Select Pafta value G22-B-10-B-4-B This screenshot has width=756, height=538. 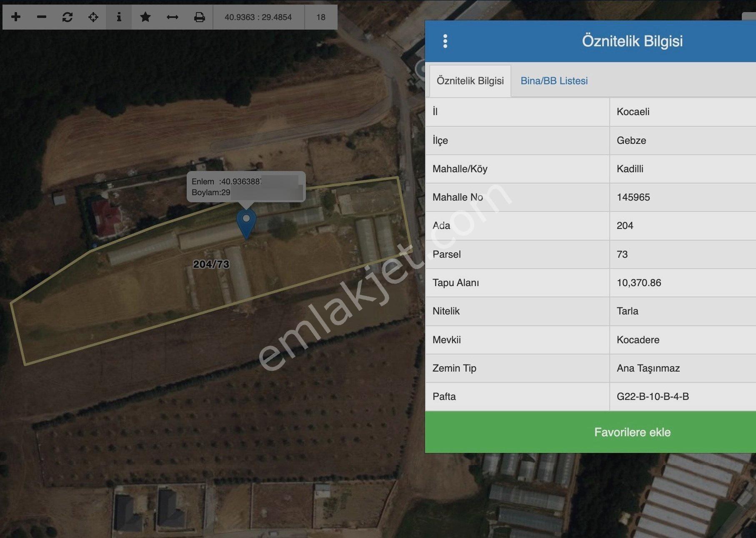pos(683,397)
